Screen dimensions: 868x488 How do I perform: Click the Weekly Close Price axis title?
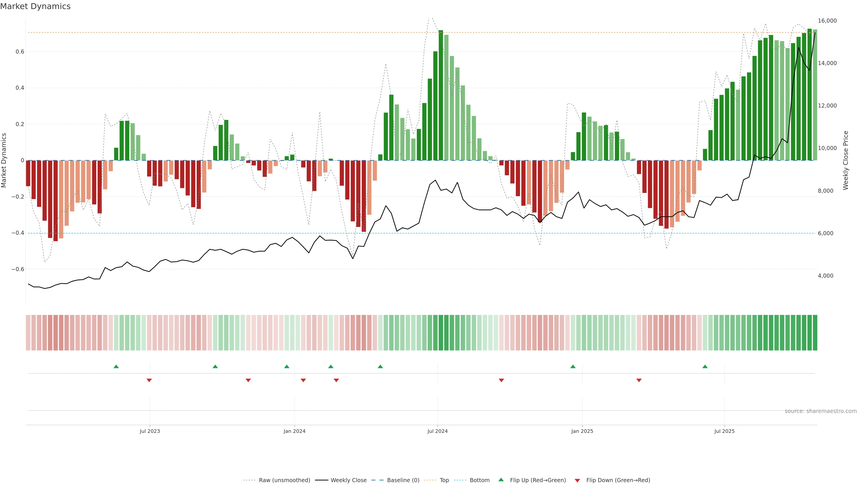pos(845,160)
